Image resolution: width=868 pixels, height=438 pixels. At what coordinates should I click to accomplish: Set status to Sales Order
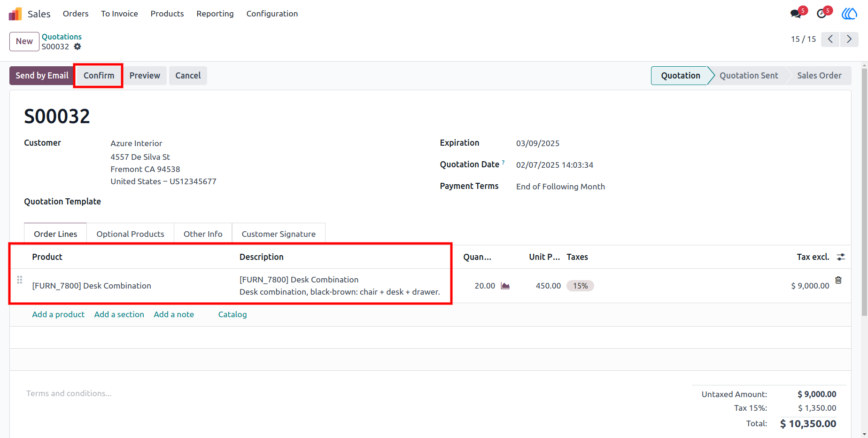click(x=819, y=76)
